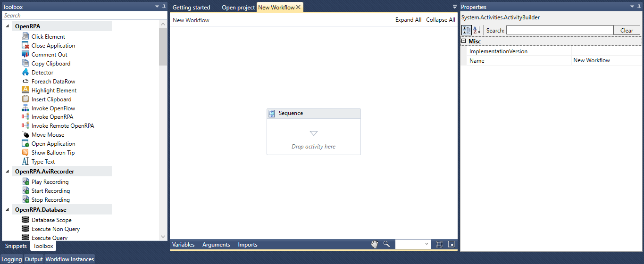The height and width of the screenshot is (264, 644).
Task: Click Expand All in the designer
Action: [x=408, y=20]
